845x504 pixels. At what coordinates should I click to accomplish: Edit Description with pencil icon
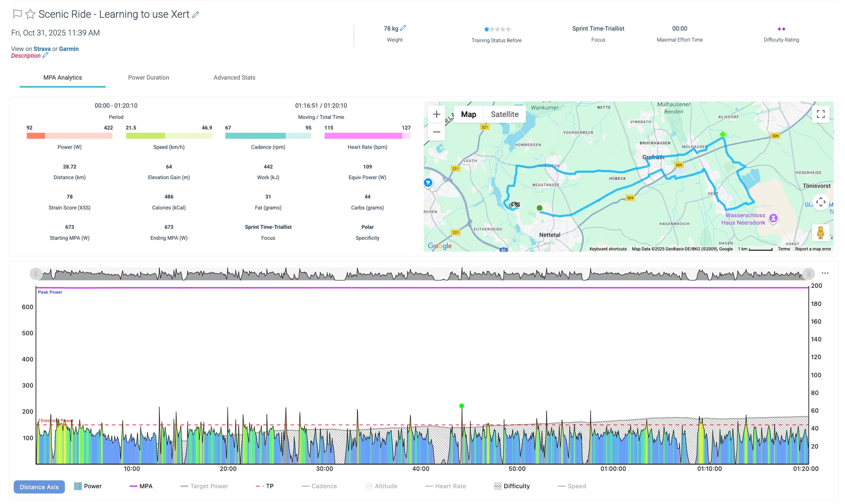click(x=45, y=55)
